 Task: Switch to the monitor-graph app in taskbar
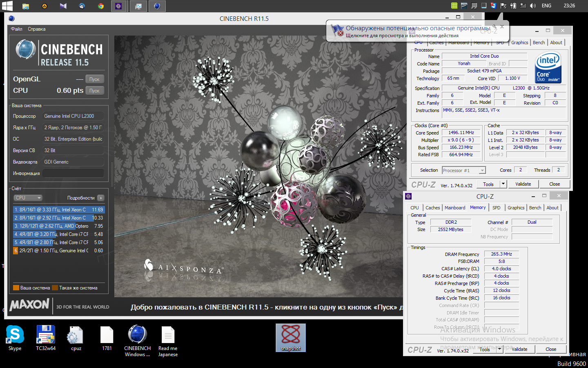point(138,6)
